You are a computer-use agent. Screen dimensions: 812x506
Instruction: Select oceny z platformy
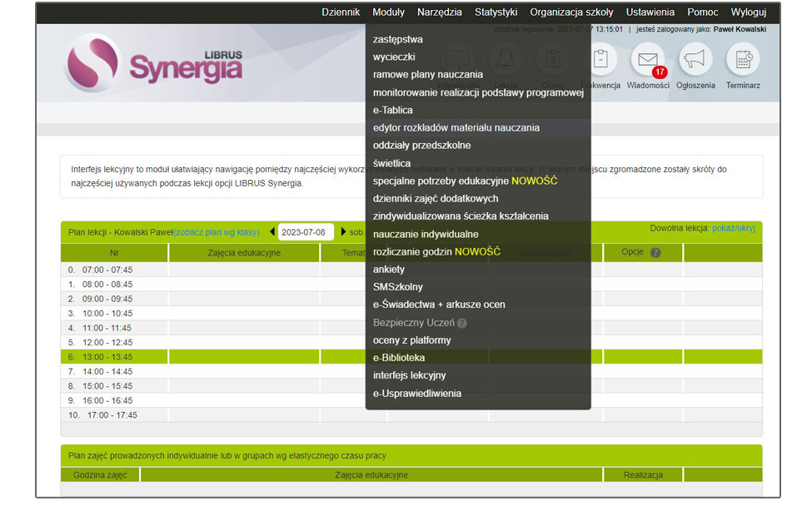[x=411, y=340]
